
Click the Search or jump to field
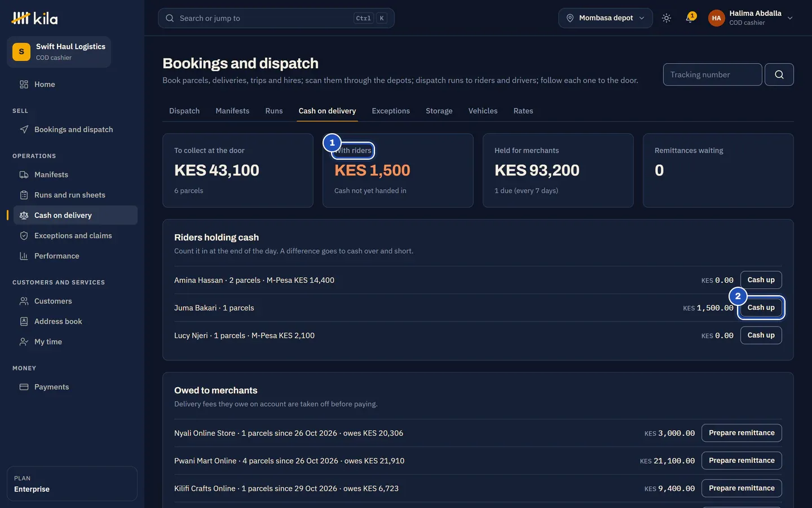276,18
